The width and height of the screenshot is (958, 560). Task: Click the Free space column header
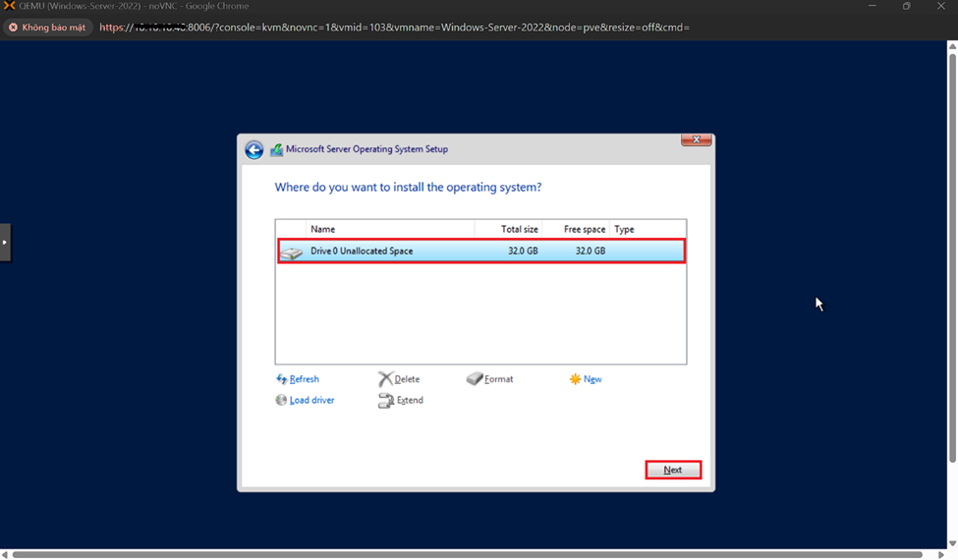pyautogui.click(x=576, y=229)
